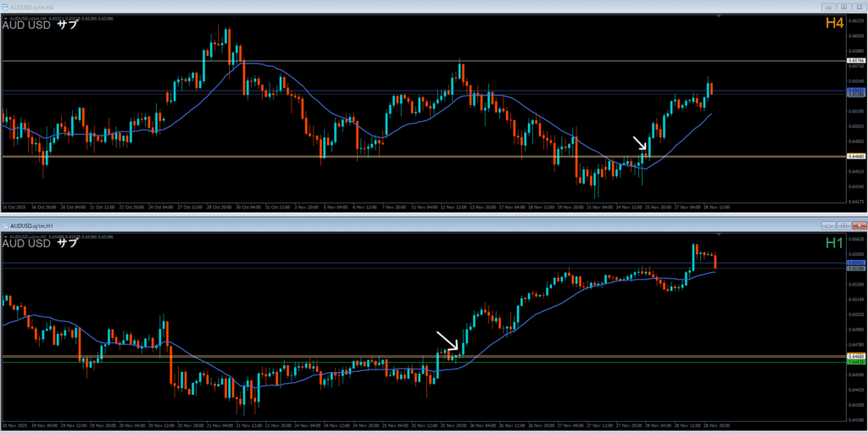Click the chart shift triangle marker in the H4 chart
Screen dimensions: 868x433
click(x=719, y=17)
